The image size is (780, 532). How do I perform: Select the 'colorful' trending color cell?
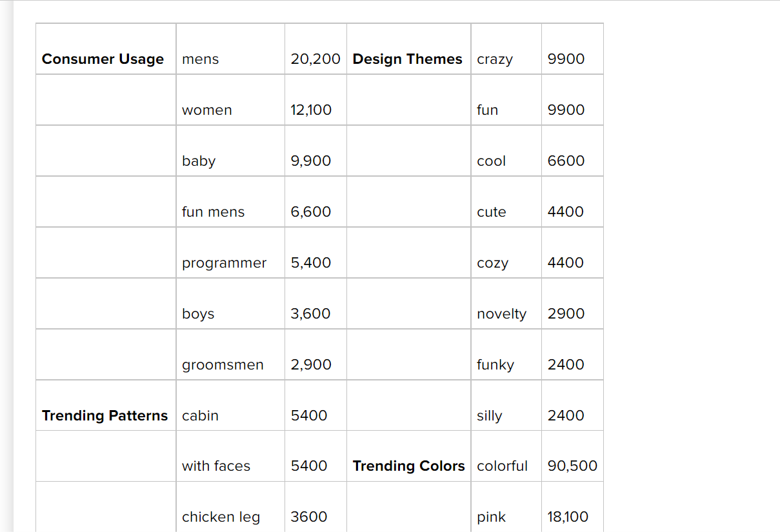506,456
